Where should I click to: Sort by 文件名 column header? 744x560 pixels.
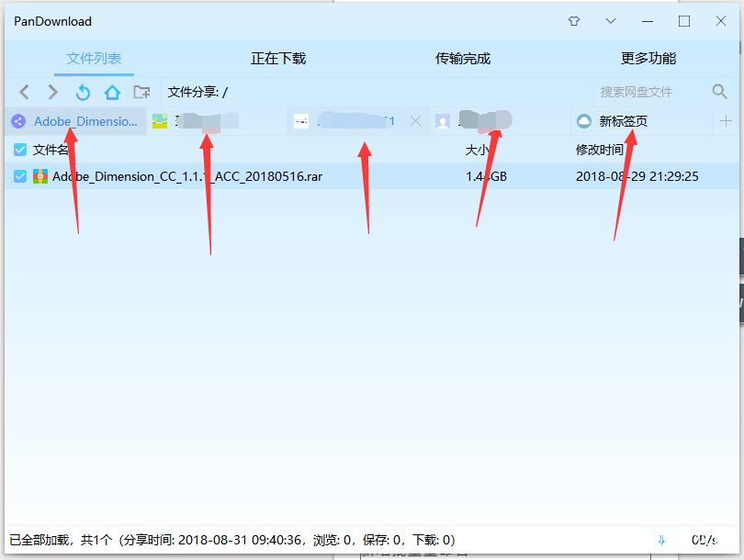[51, 150]
